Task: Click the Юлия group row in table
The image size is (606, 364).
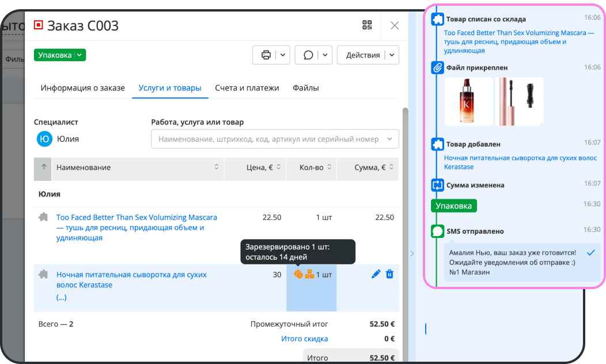Action: (217, 194)
